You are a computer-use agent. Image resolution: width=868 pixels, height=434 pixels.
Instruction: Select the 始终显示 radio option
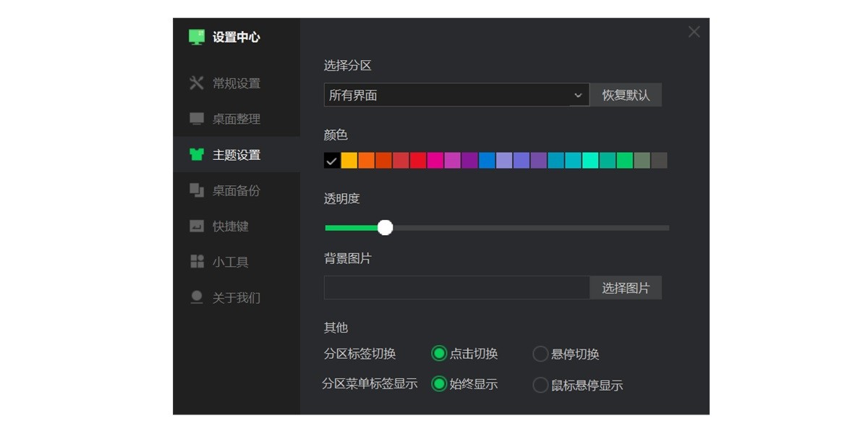438,385
